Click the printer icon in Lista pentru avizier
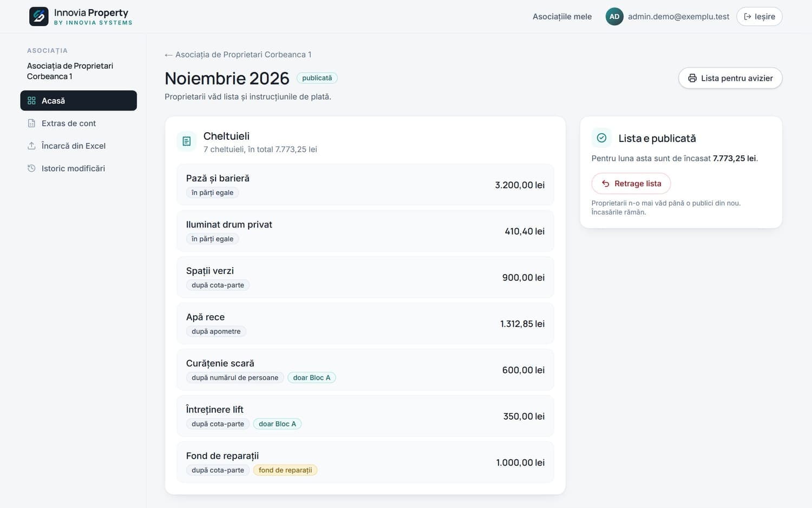Viewport: 812px width, 508px height. (x=692, y=78)
